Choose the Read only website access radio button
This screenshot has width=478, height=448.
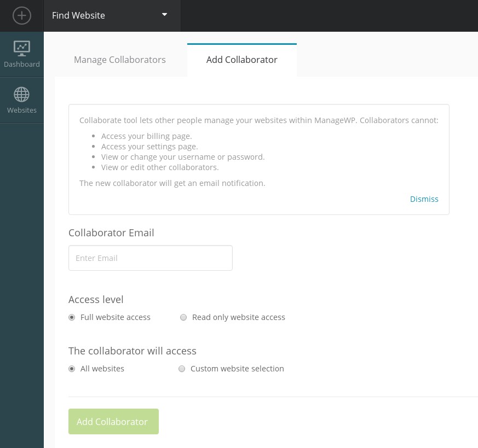(183, 317)
